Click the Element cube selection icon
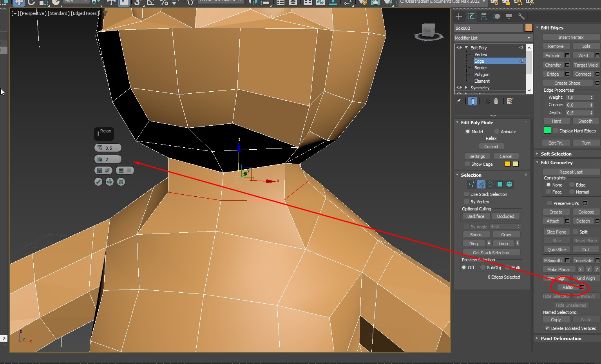The image size is (601, 364). tap(509, 184)
